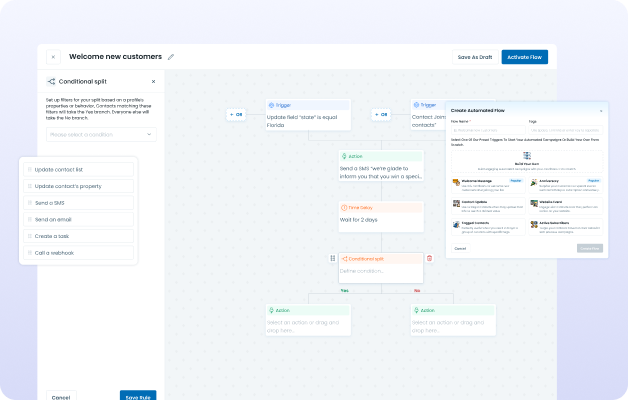
Task: Open the 'Please select a condition' dropdown
Action: click(100, 134)
